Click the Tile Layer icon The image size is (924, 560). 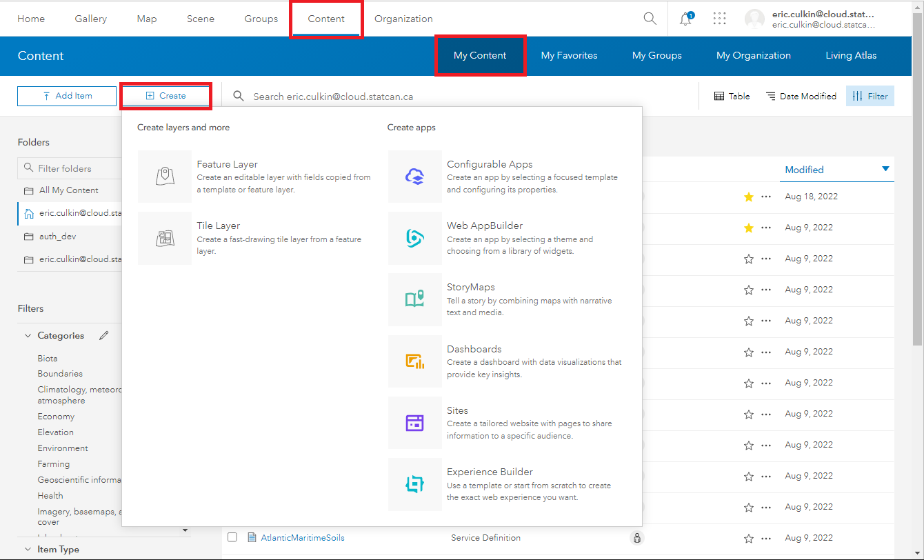click(x=165, y=238)
